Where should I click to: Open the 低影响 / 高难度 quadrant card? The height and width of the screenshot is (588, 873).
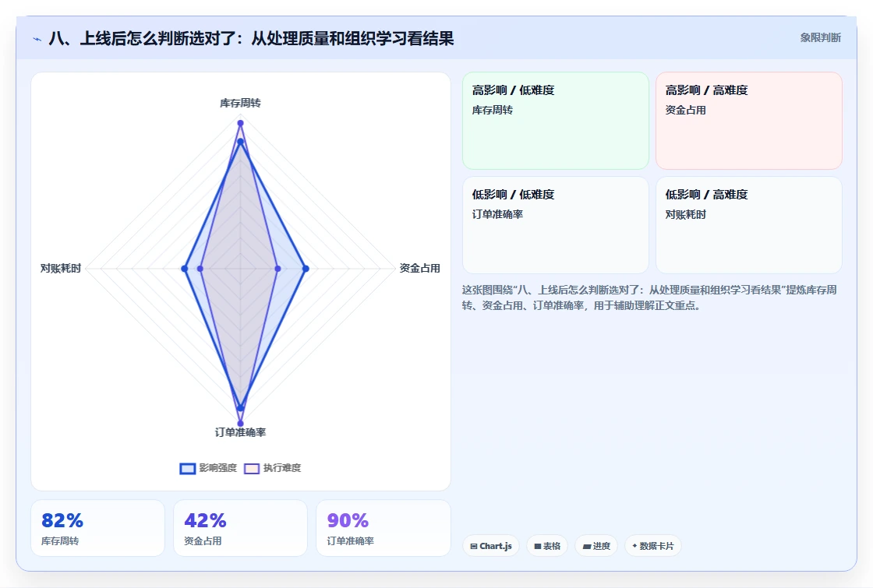(x=749, y=225)
